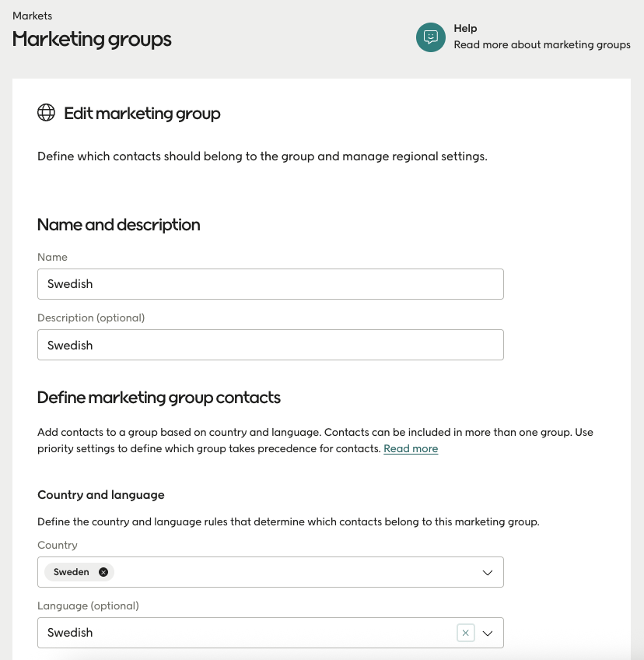The width and height of the screenshot is (644, 660).
Task: Open the Read more link about priority settings
Action: click(411, 448)
